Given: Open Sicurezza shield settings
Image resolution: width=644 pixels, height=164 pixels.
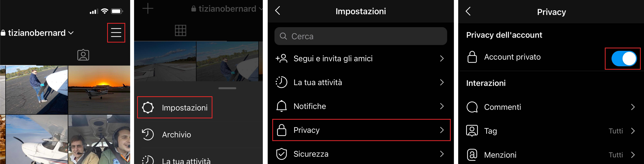Looking at the screenshot, I should pyautogui.click(x=361, y=154).
